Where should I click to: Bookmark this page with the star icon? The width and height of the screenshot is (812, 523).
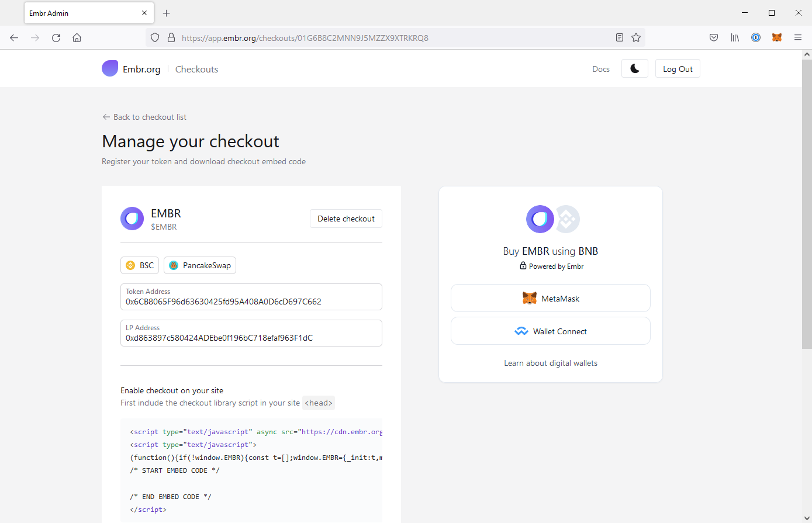[636, 37]
